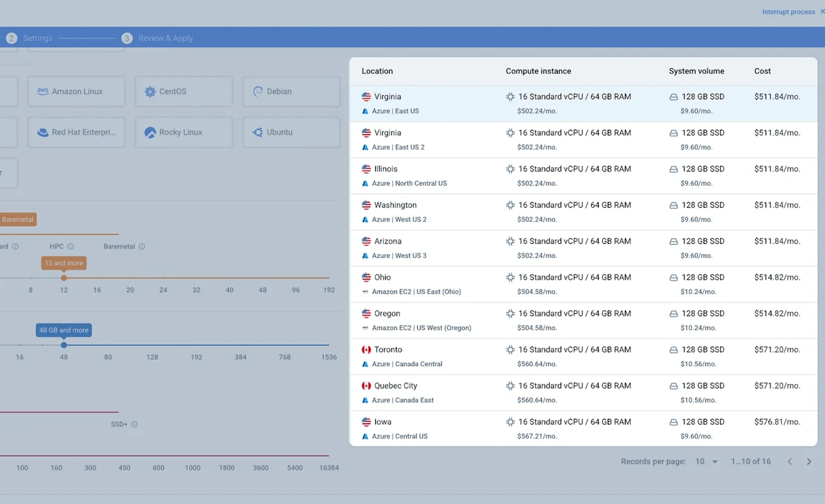Close the Interrupt process X icon

(822, 11)
